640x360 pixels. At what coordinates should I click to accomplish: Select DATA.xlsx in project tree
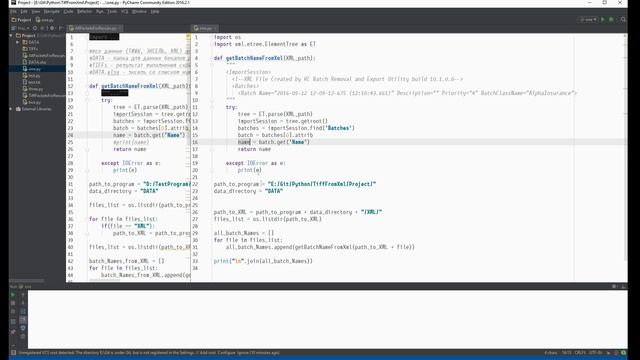(34, 62)
